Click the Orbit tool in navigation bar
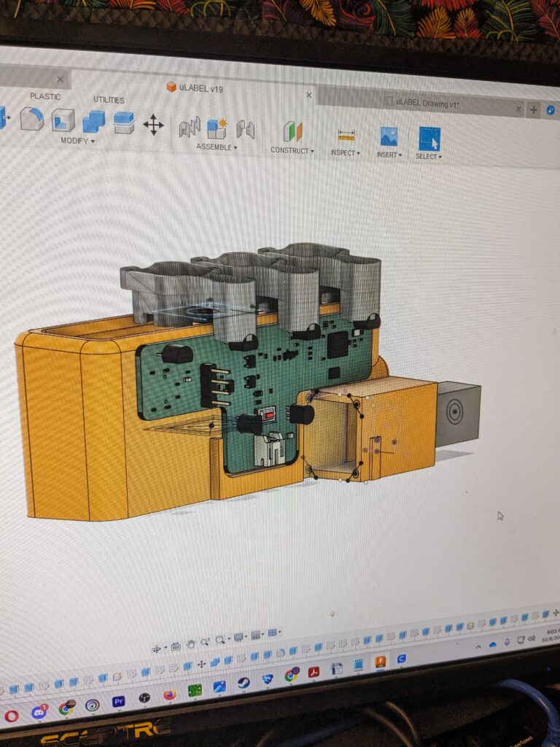Viewport: 560px width, 747px height. 157,648
